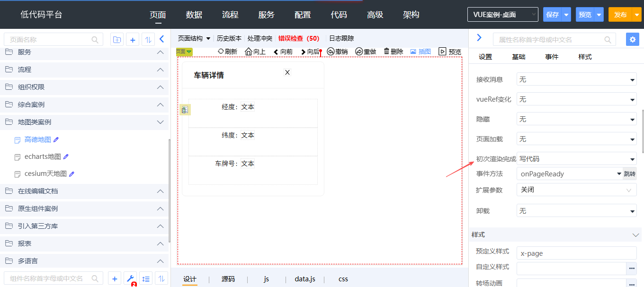Open the 事件方法 onPageReady dropdown
The image size is (644, 287).
pos(569,174)
